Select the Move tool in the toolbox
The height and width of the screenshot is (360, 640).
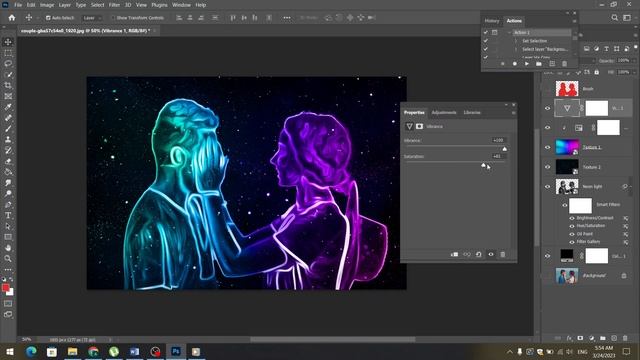pyautogui.click(x=8, y=42)
